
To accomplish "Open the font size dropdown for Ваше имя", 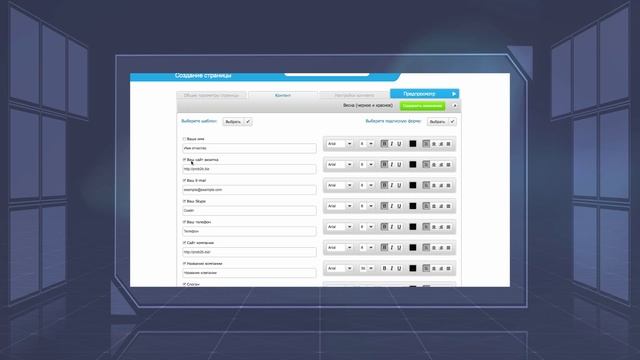I will tap(367, 144).
